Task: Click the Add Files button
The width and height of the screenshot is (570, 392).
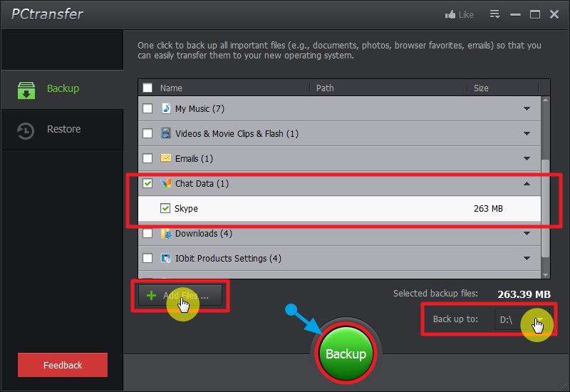Action: (180, 295)
